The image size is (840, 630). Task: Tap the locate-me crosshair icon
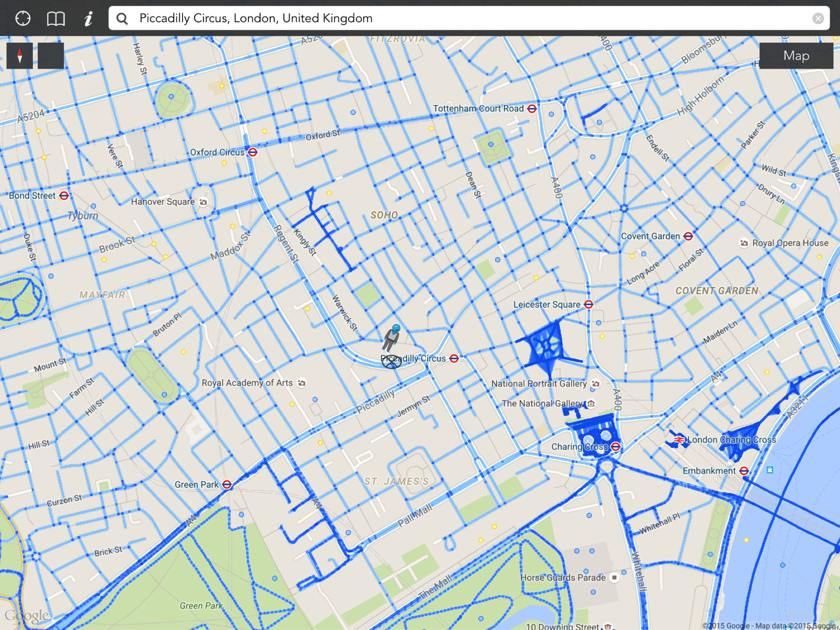pos(23,18)
